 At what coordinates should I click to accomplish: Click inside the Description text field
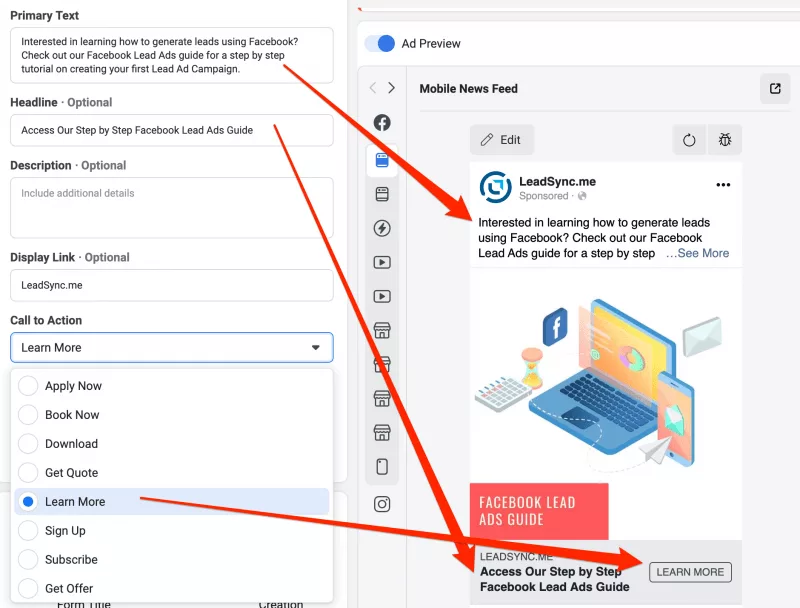pos(170,205)
